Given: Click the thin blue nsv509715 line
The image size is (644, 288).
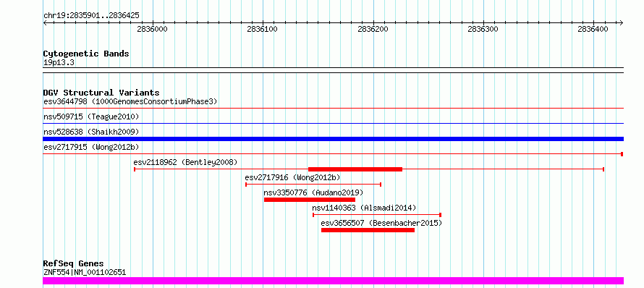Looking at the screenshot, I should click(x=333, y=123).
